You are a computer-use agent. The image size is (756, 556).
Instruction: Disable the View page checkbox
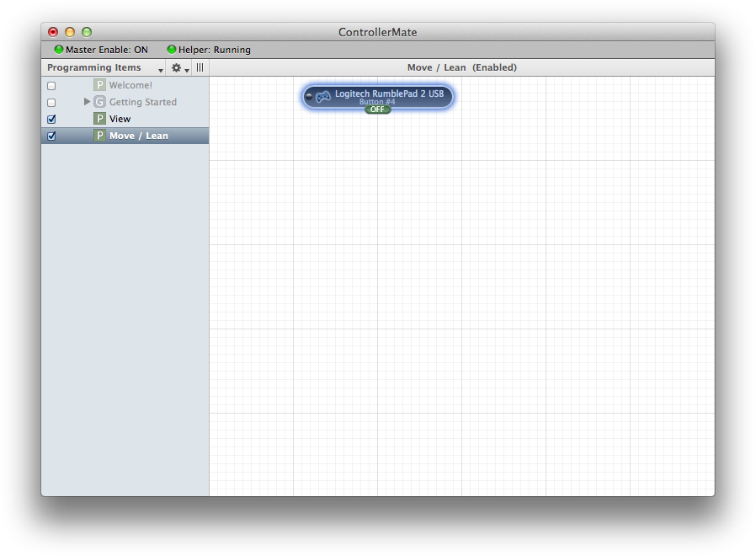point(51,120)
